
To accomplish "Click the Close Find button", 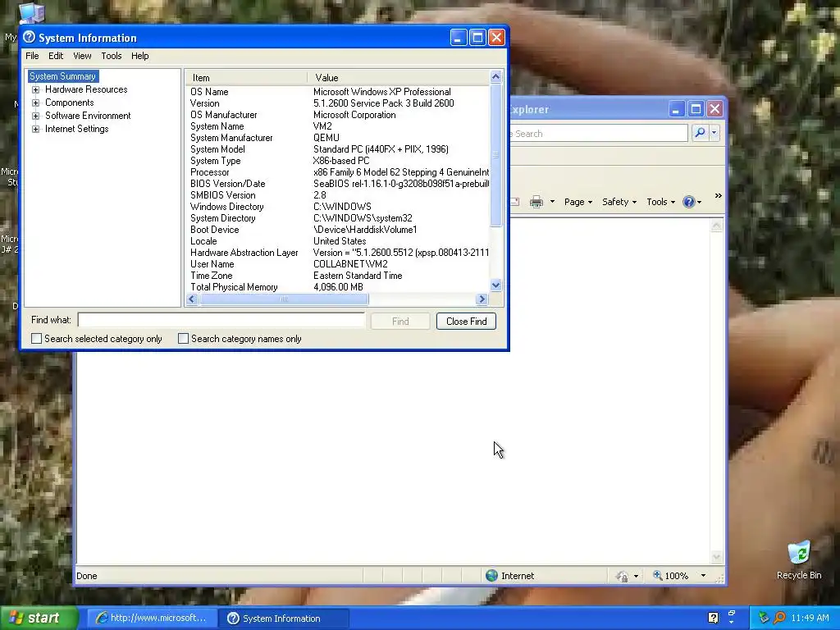I will [466, 322].
